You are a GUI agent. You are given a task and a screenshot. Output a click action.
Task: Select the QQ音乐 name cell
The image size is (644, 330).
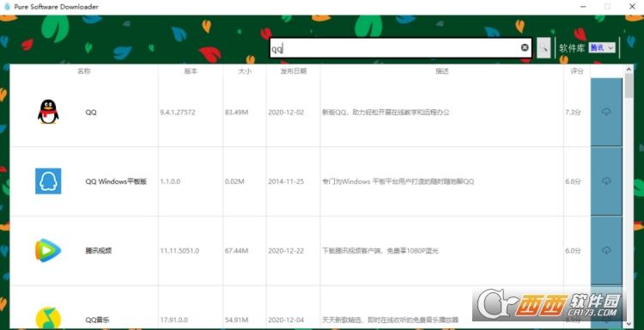[97, 320]
